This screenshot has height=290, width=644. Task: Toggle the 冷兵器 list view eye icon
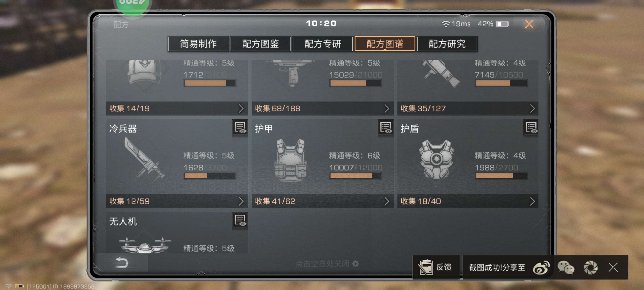tap(240, 127)
